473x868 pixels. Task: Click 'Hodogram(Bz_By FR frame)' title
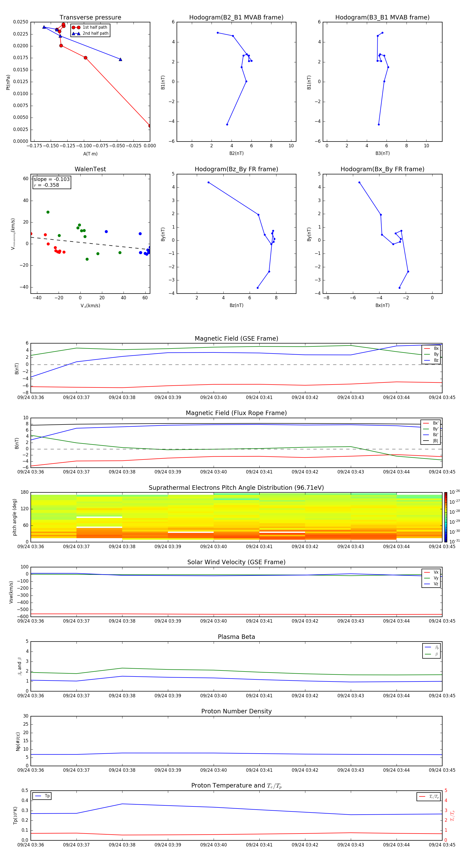click(x=236, y=169)
